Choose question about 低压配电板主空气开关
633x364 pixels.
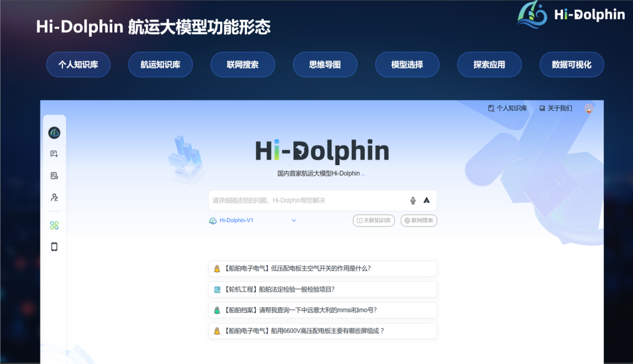point(322,269)
